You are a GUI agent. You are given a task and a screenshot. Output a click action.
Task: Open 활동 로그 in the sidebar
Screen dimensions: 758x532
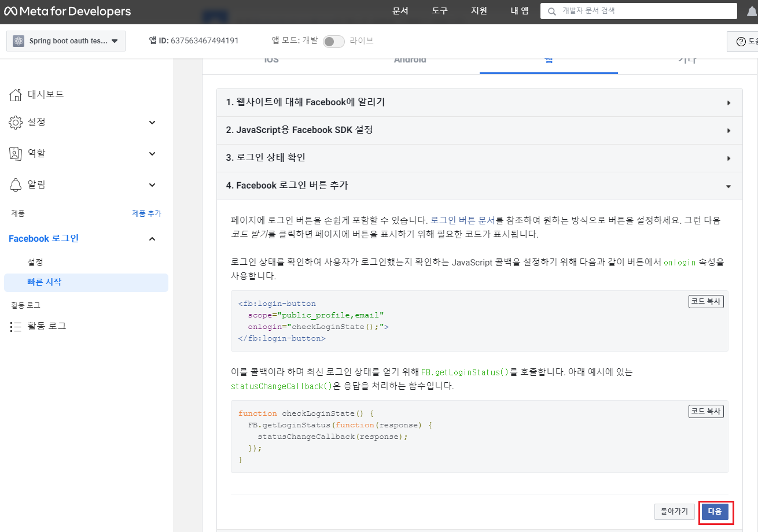coord(47,326)
